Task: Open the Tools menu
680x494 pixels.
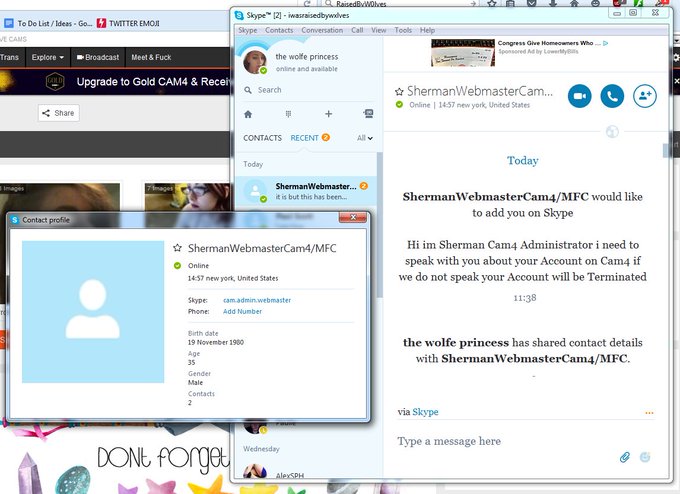Action: click(x=403, y=30)
